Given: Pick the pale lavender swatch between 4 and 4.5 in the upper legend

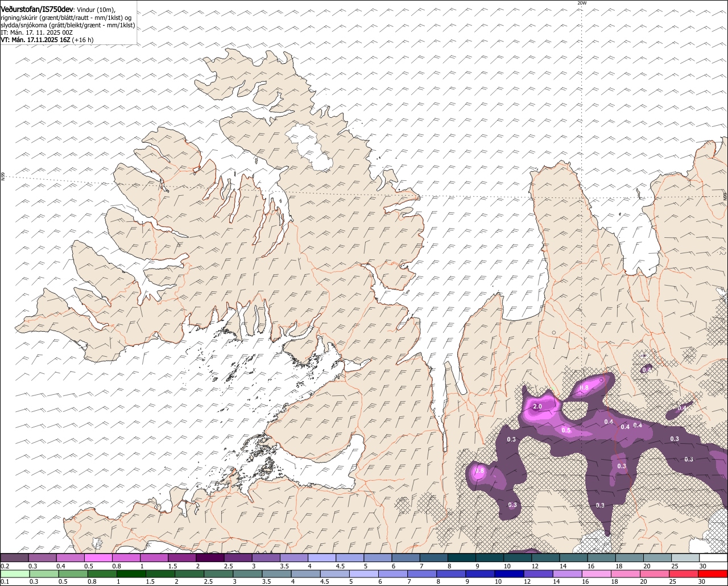Looking at the screenshot, I should [322, 558].
